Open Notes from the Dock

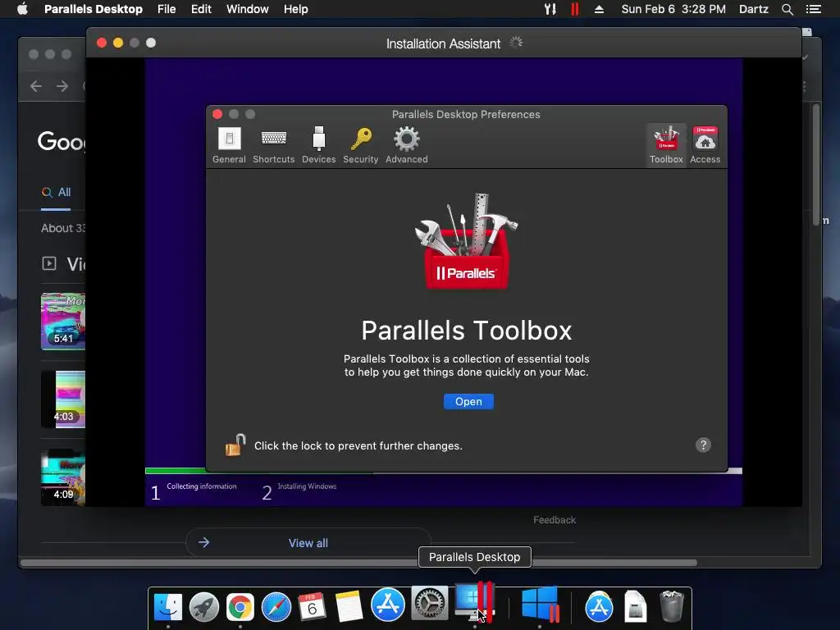click(349, 606)
